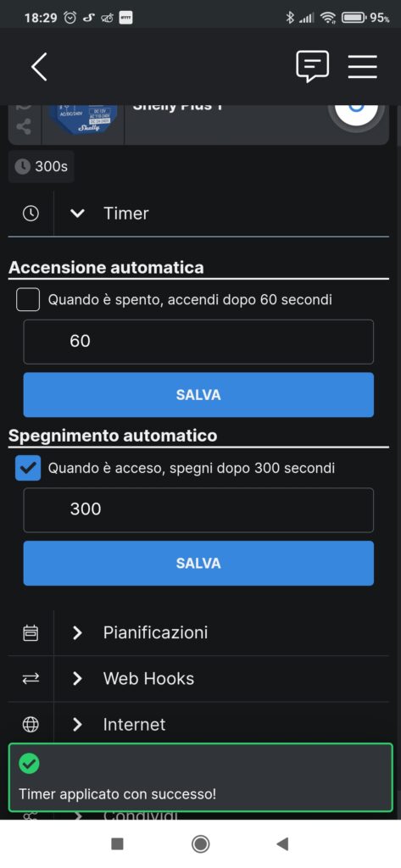Expand the Internet section
The image size is (401, 868).
point(198,723)
